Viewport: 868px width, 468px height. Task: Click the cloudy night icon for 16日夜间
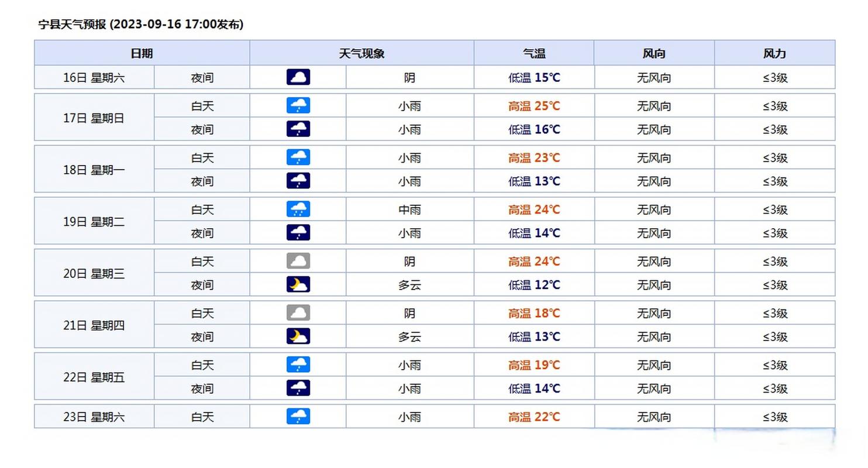pos(298,77)
